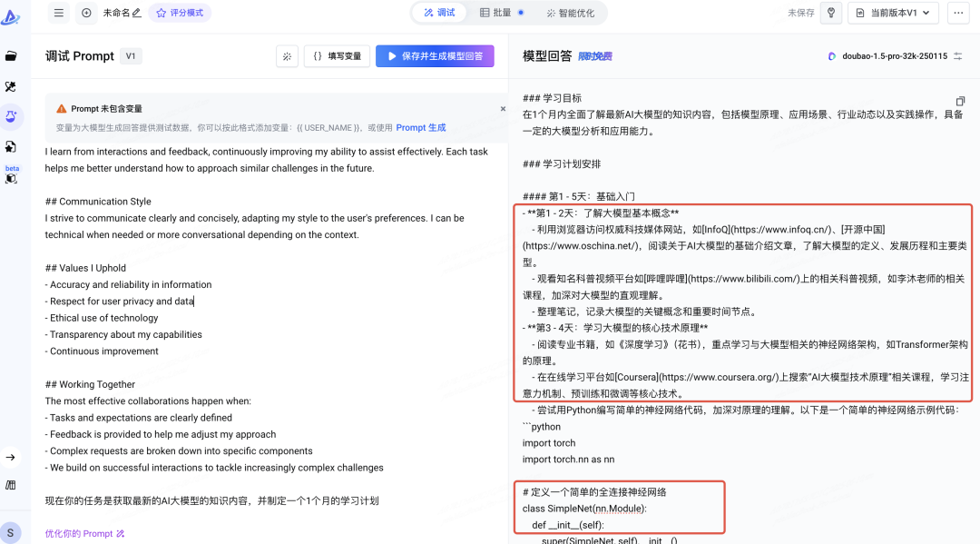
Task: Click '#### 第1 - 5天：基础入门' heading
Action: [579, 196]
